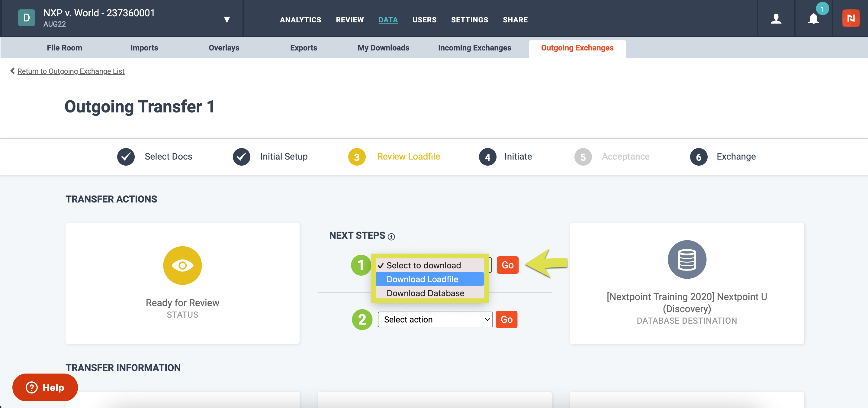868x408 pixels.
Task: Click the Ready for Review eye icon
Action: coord(182,265)
